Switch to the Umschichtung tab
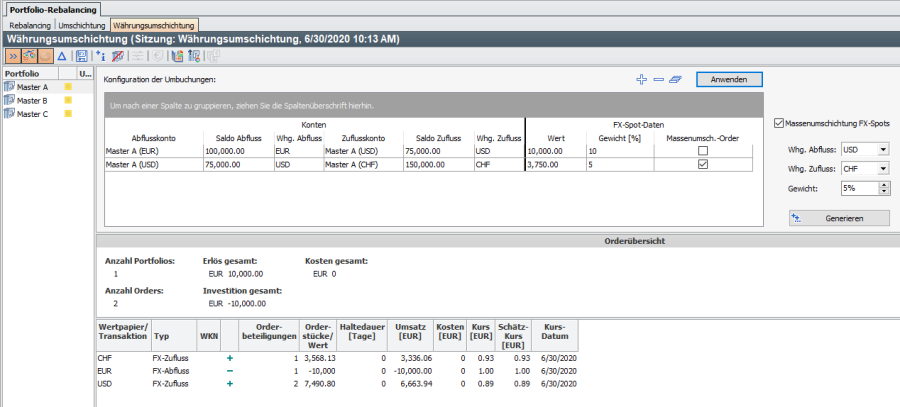Viewport: 900px width, 407px height. [x=82, y=24]
